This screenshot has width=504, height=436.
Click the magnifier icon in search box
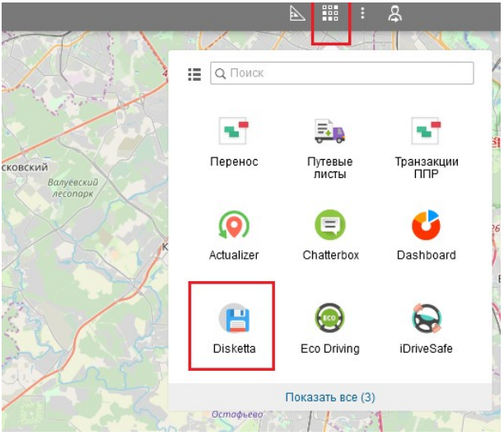point(220,73)
